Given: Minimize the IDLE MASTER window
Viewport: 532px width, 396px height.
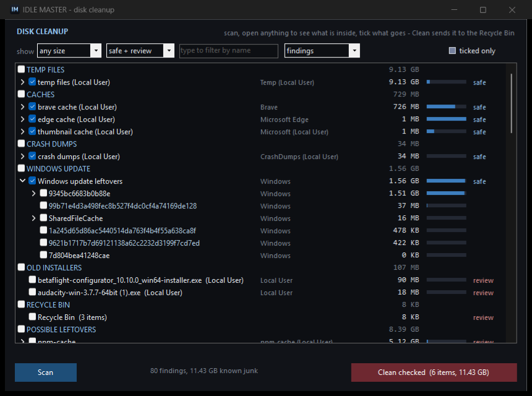Looking at the screenshot, I should [454, 10].
